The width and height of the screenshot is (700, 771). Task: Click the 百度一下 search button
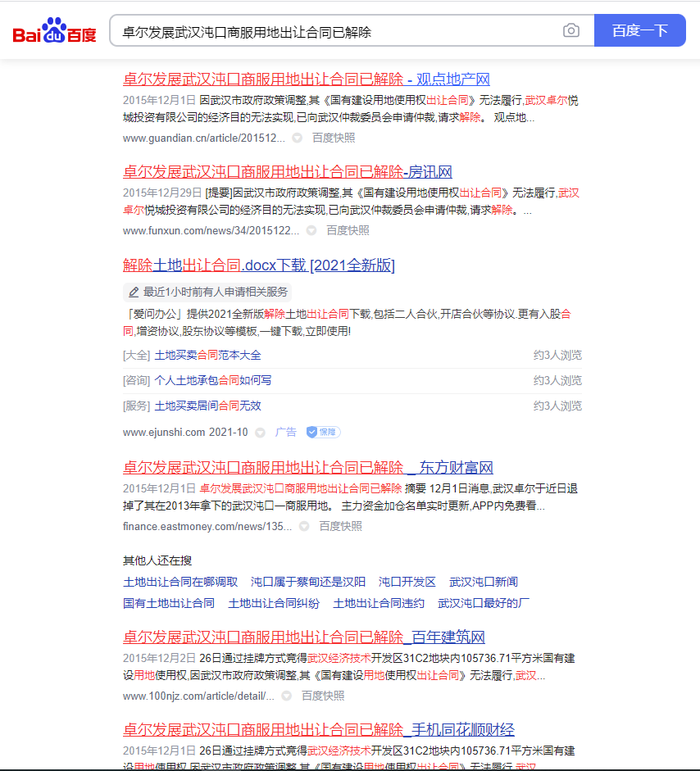(x=639, y=30)
